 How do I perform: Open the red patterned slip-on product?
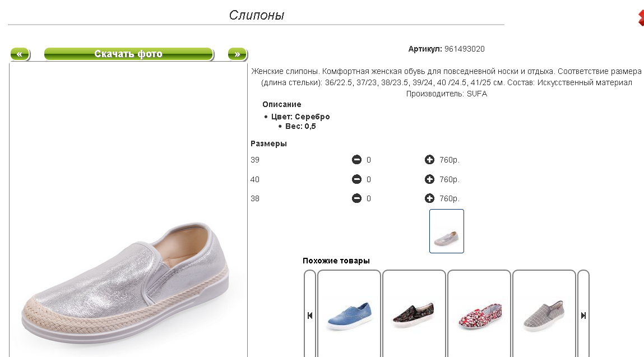coord(479,315)
